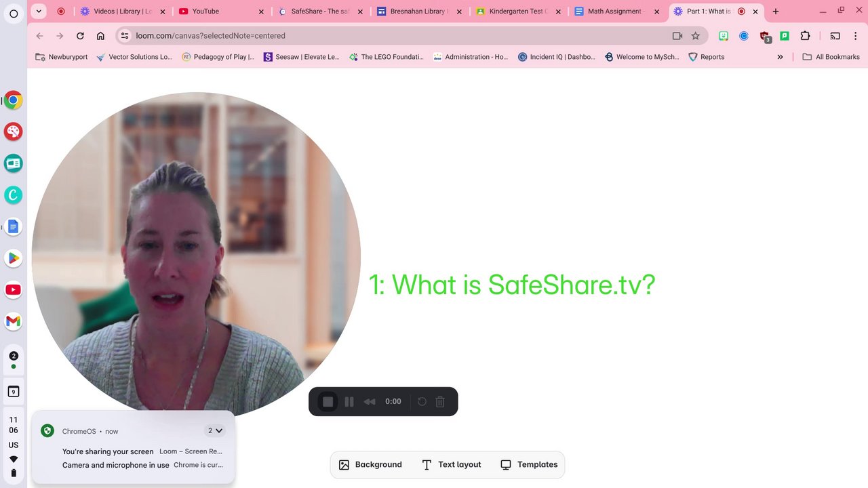Viewport: 868px width, 488px height.
Task: Click the camera indicator in address bar
Action: [x=677, y=36]
